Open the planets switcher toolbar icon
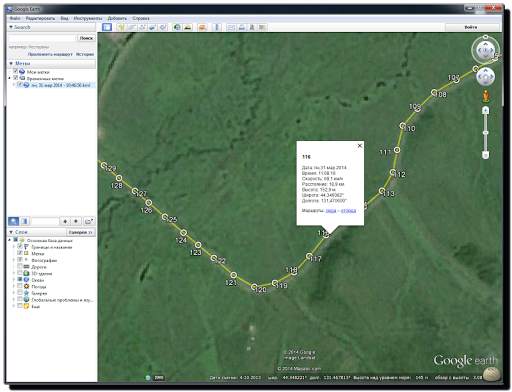Image resolution: width=512 pixels, height=392 pixels. 202,27
